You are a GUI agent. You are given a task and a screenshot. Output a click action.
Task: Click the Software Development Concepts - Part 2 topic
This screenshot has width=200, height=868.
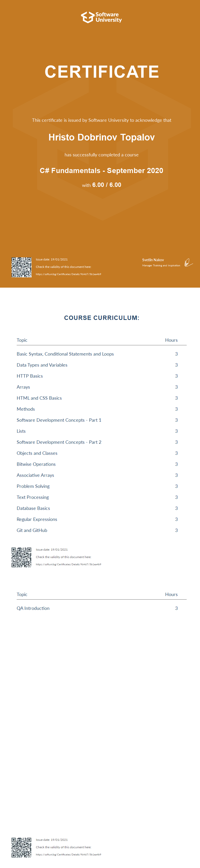click(59, 442)
